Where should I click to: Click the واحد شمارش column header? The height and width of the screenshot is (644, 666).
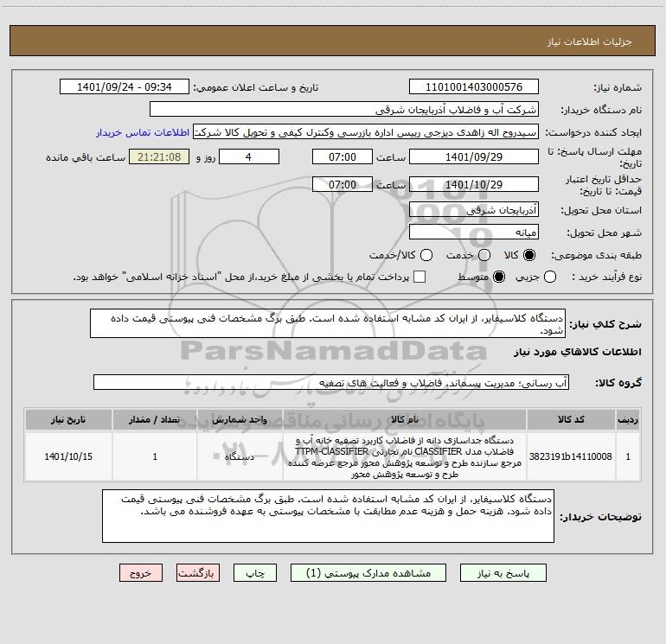pos(240,419)
